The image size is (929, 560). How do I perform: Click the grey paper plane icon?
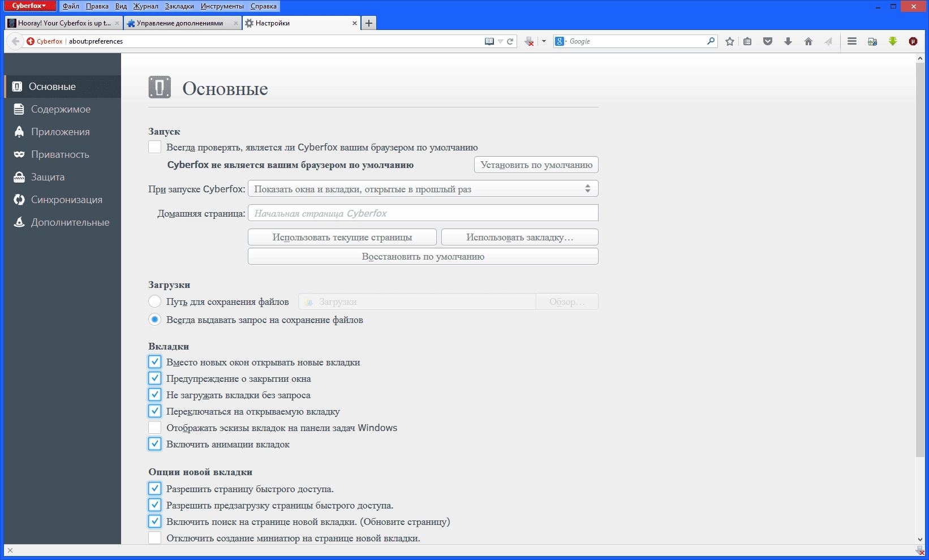(828, 41)
